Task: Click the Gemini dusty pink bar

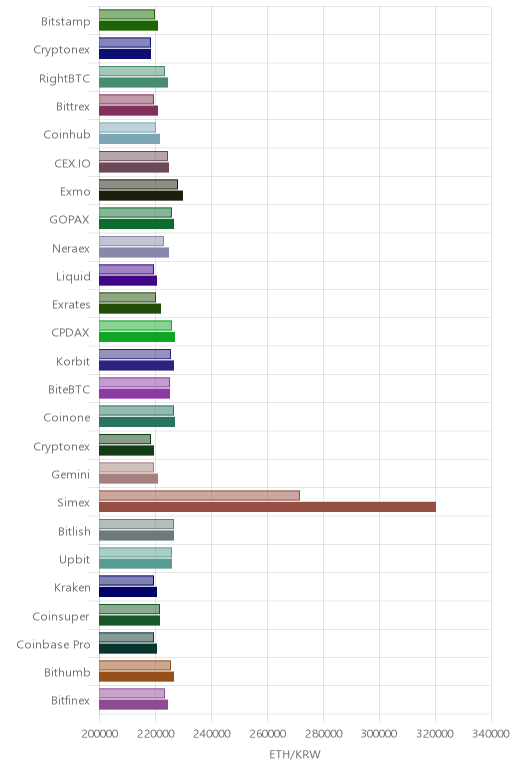Action: [128, 479]
